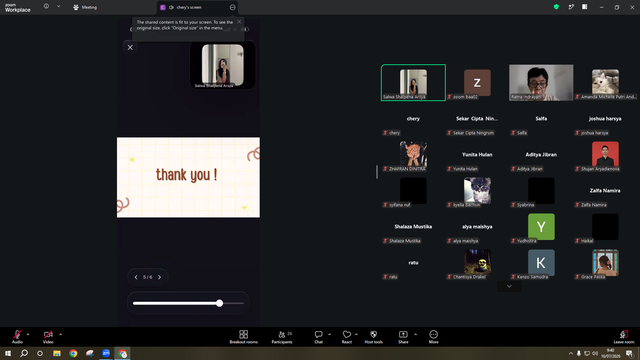Open File Explorer from taskbar
The width and height of the screenshot is (640, 360).
point(57,353)
